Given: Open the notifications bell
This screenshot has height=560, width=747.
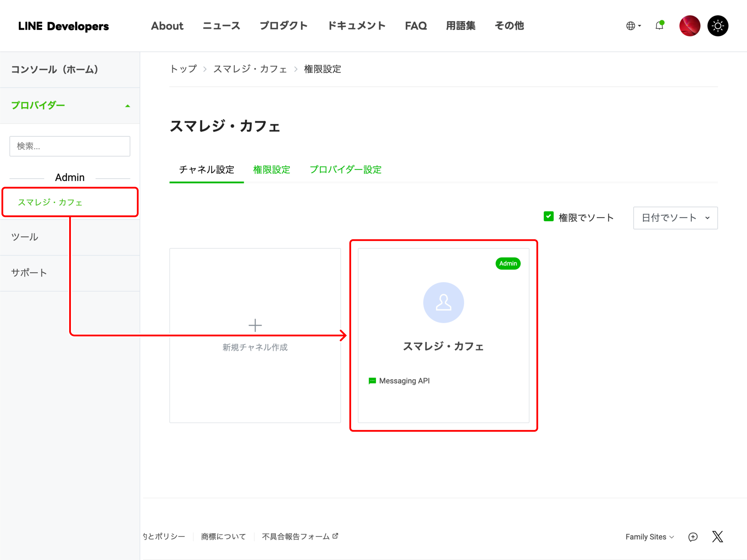Looking at the screenshot, I should click(659, 25).
